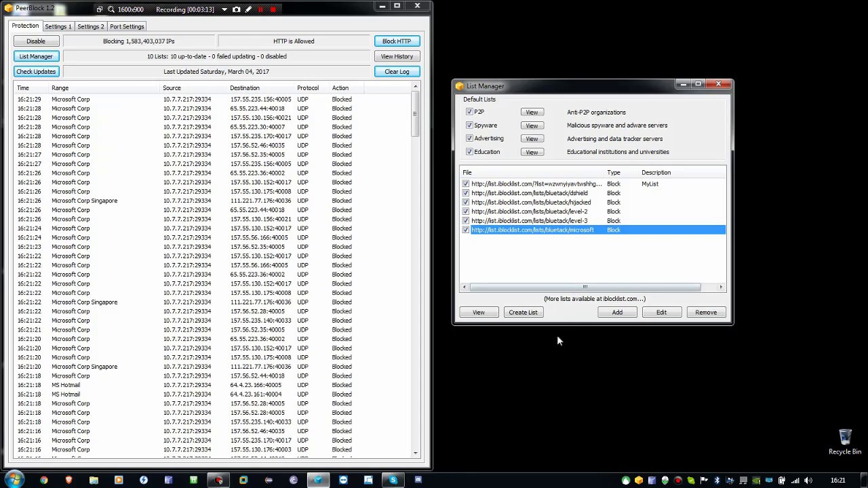Click View button at List Manager bottom
Viewport: 868px width, 488px height.
pyautogui.click(x=479, y=312)
